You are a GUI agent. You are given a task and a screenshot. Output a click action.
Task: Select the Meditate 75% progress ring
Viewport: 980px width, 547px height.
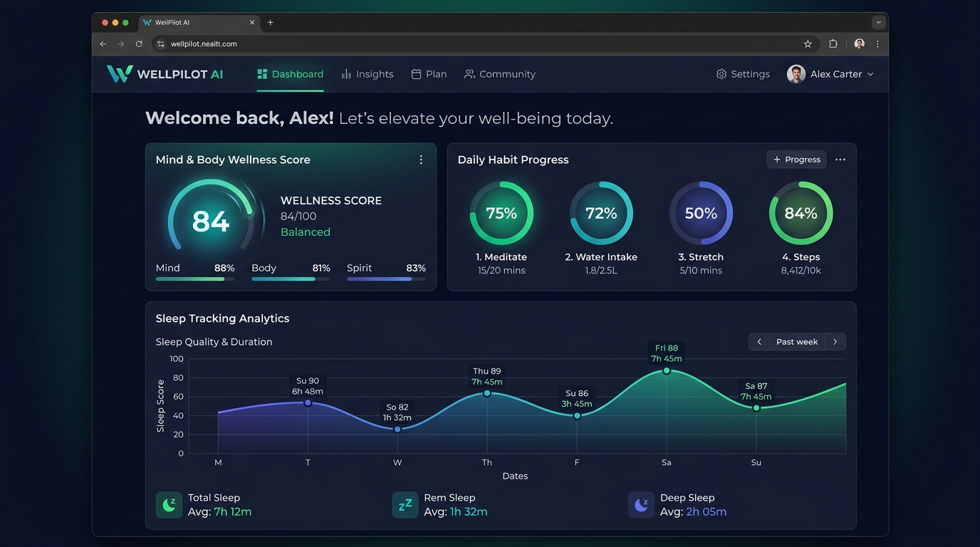click(501, 213)
